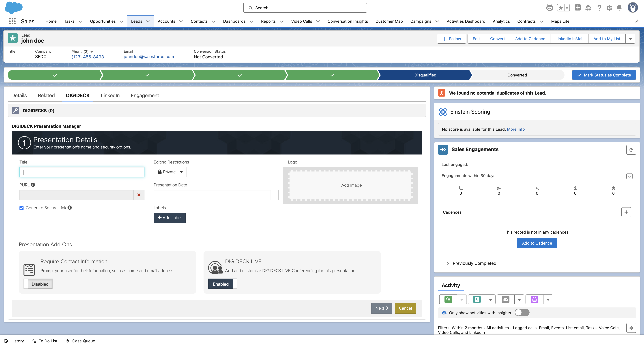Expand Previously Completed cadences
Image resolution: width=644 pixels, height=347 pixels.
click(447, 263)
